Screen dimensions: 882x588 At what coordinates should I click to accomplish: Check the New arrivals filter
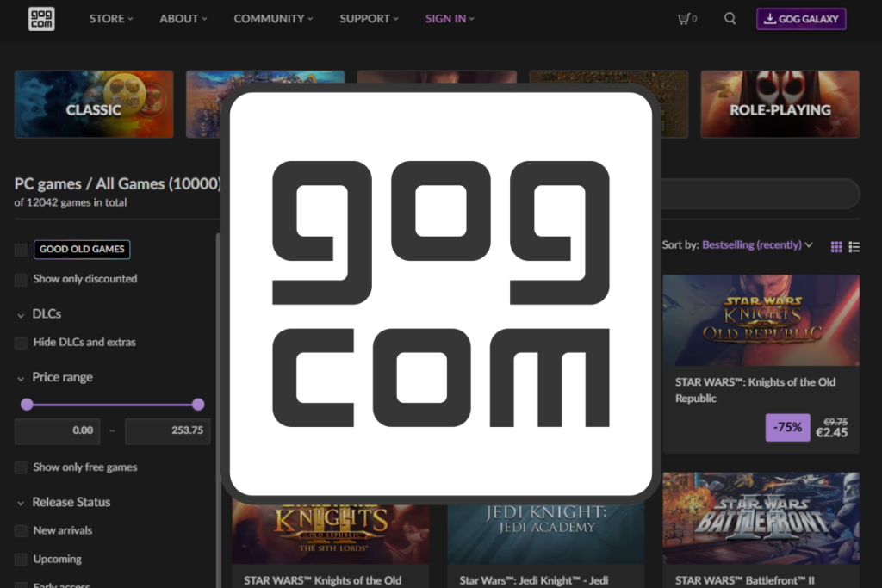point(21,530)
